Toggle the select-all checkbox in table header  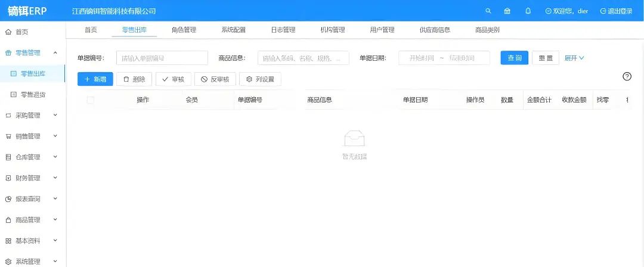point(91,100)
